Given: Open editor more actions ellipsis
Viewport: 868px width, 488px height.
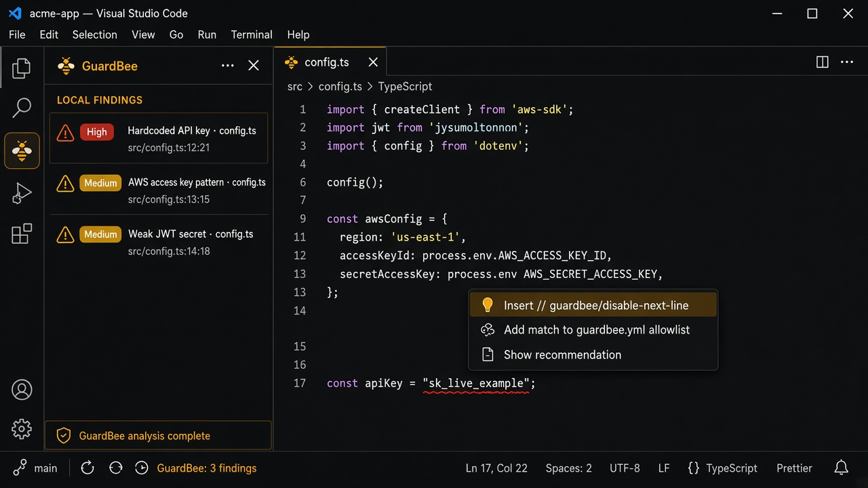Looking at the screenshot, I should (847, 62).
